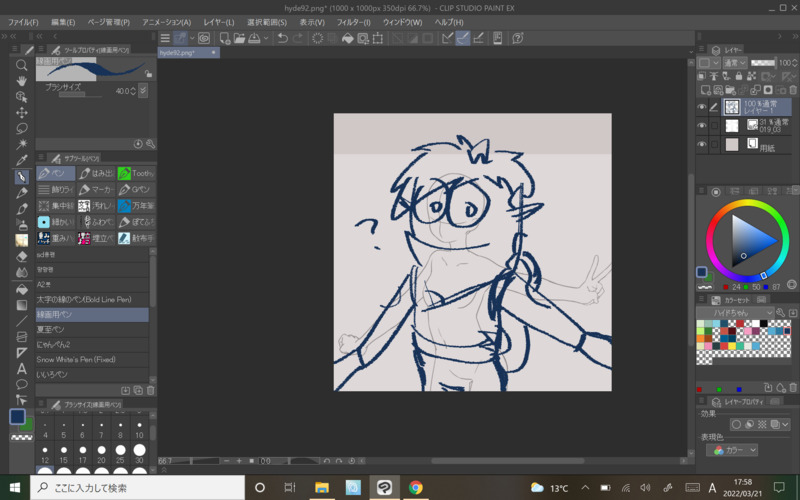Viewport: 800px width, 500px height.
Task: Click the sub tool detail wrench icon
Action: (x=151, y=144)
